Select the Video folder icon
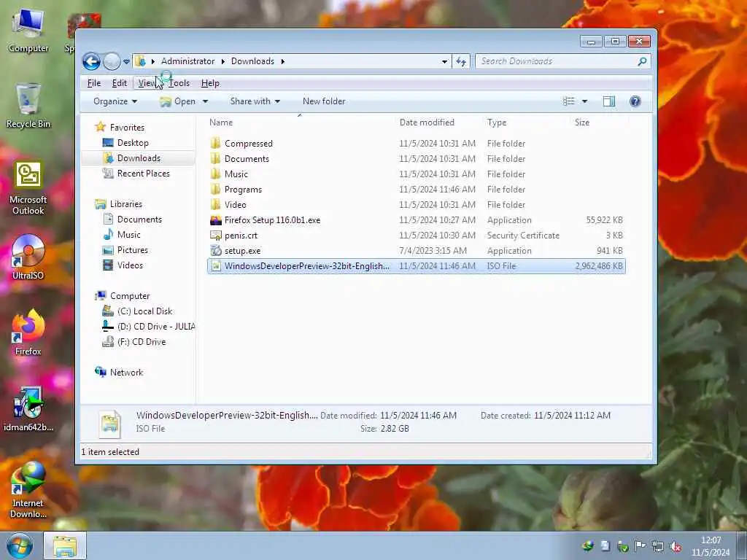This screenshot has height=560, width=747. (x=216, y=205)
